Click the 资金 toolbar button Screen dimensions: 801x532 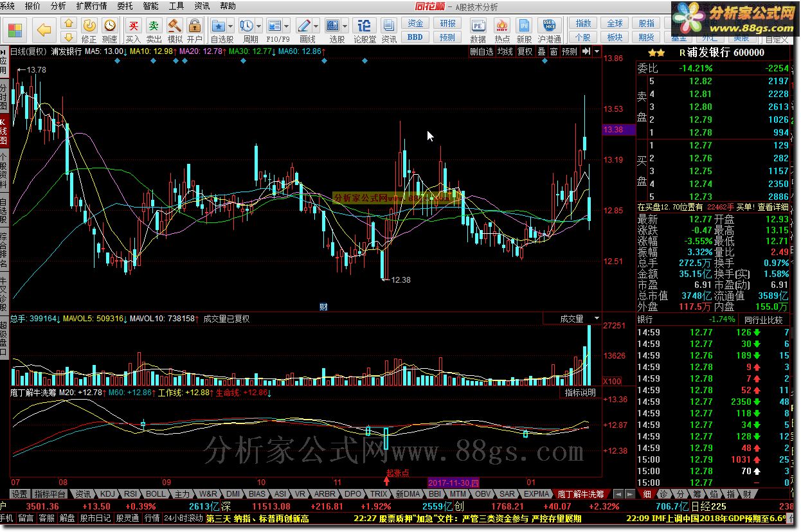click(415, 24)
